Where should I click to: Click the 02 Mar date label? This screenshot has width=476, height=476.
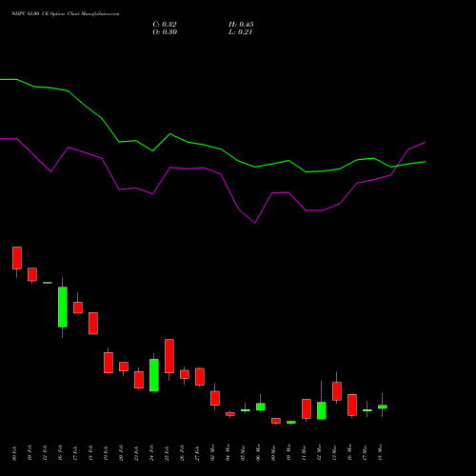click(213, 453)
